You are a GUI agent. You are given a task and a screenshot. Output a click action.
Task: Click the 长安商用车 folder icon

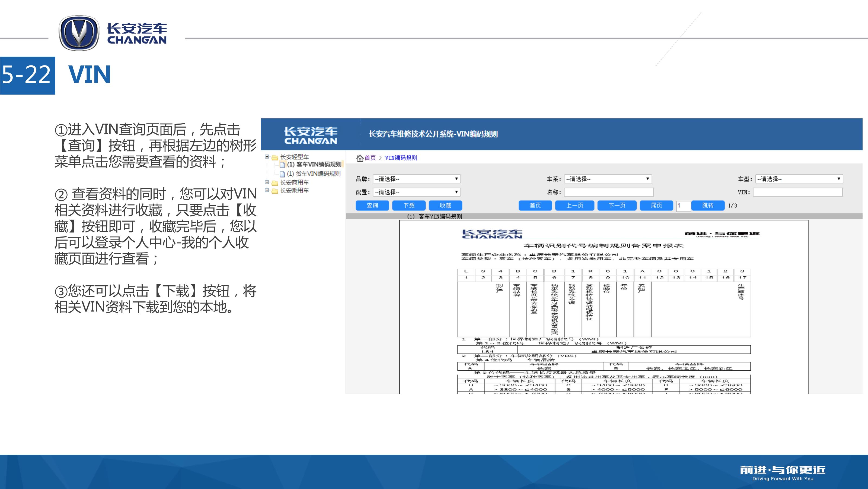coord(275,183)
